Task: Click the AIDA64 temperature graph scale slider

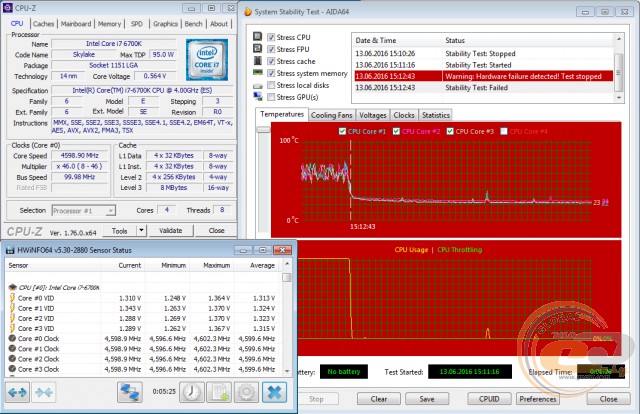Action: click(263, 130)
